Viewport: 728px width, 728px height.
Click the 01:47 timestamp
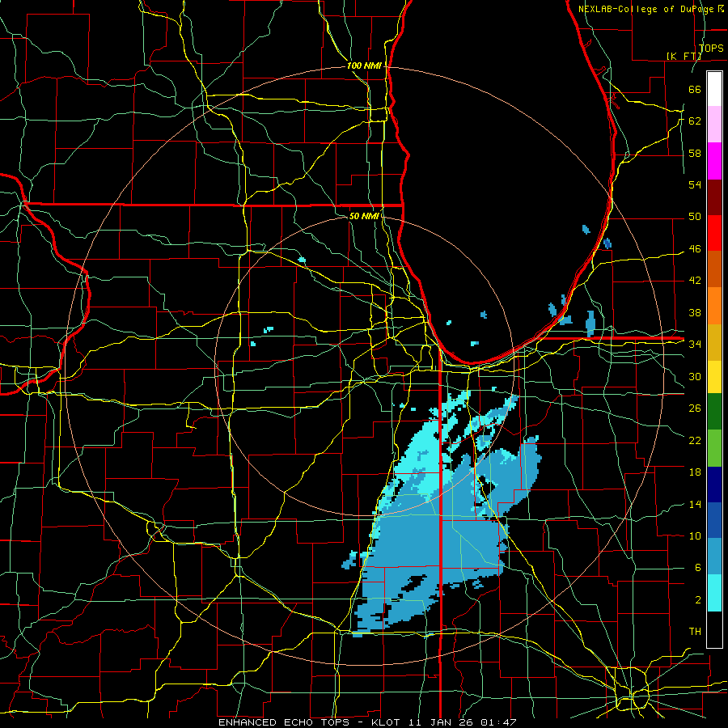point(498,722)
